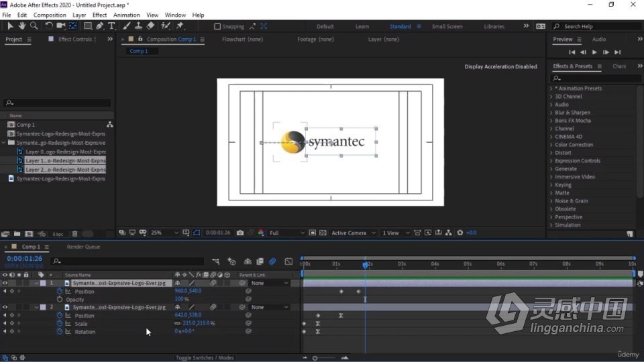Select the Brush tool
This screenshot has width=644, height=362.
(x=127, y=26)
